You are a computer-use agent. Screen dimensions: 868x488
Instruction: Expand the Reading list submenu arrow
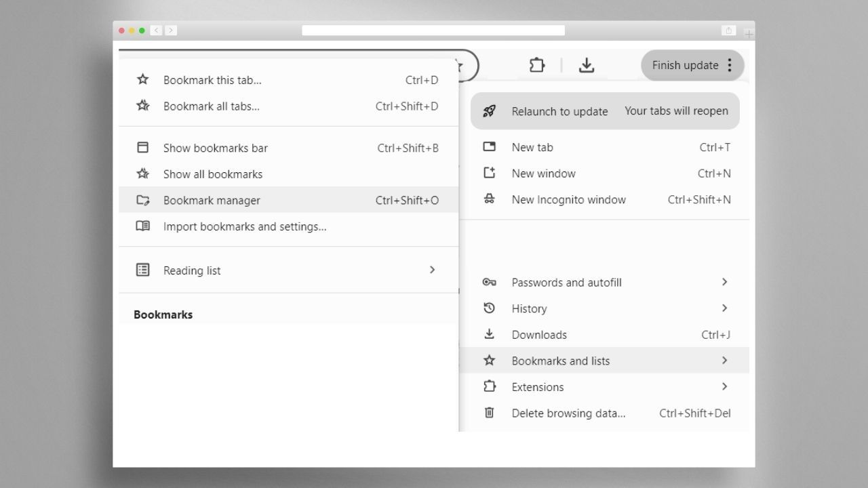(x=432, y=270)
